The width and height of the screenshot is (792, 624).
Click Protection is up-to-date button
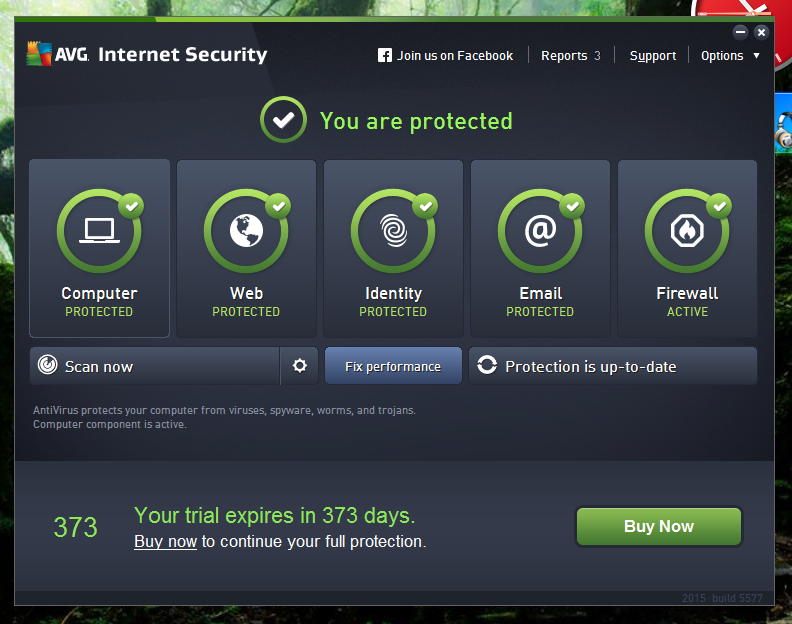[613, 366]
